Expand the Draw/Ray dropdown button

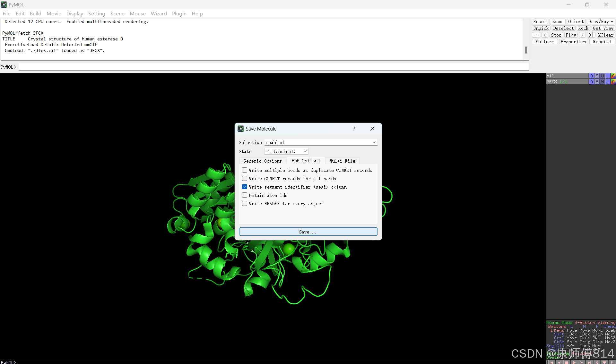(601, 21)
